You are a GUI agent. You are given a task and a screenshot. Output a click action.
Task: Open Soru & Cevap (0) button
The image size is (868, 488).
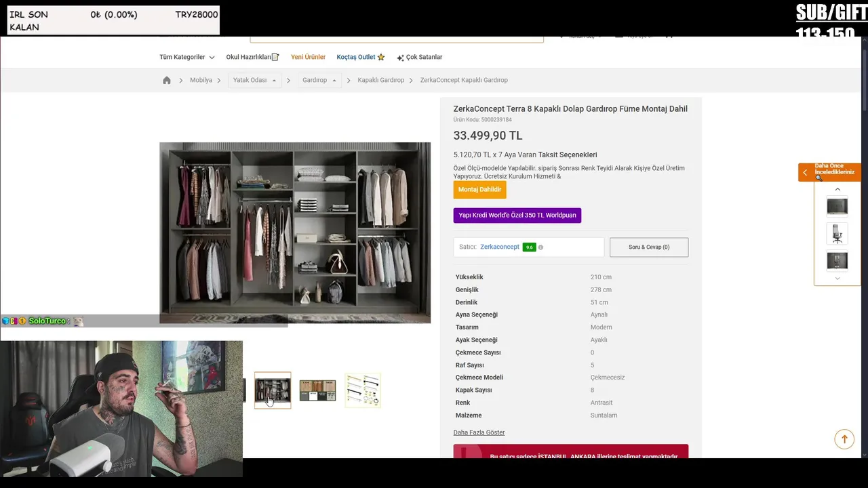[649, 247]
